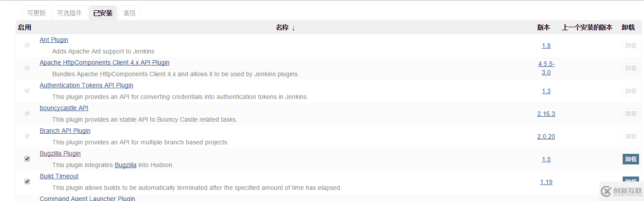Screen dimensions: 644x201
Task: Click the 卸载 button for Ant Plugin
Action: pos(631,45)
